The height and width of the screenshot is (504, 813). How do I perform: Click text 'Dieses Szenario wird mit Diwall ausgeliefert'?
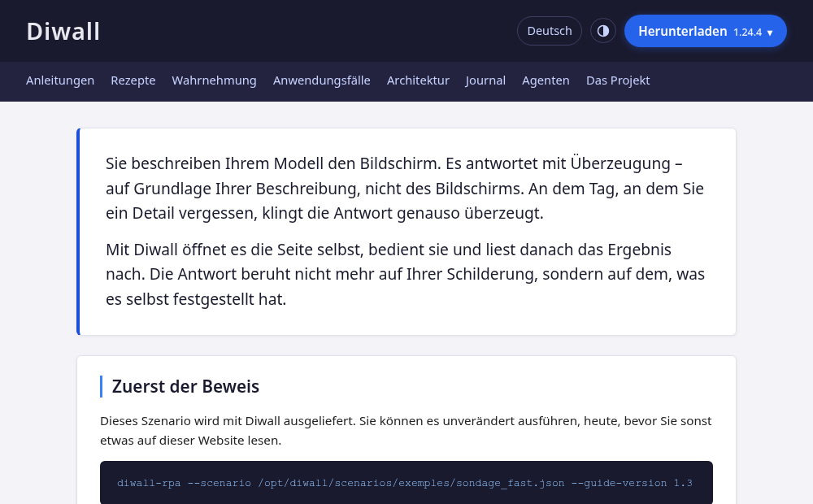227,421
